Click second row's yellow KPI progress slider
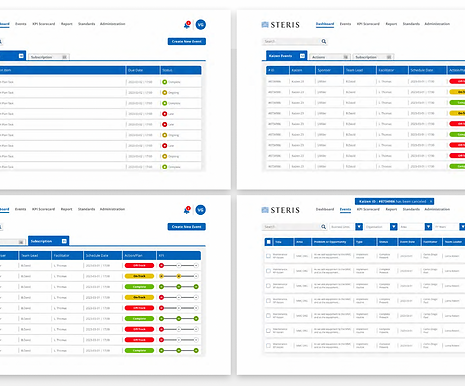The width and height of the screenshot is (465, 386). [x=179, y=276]
